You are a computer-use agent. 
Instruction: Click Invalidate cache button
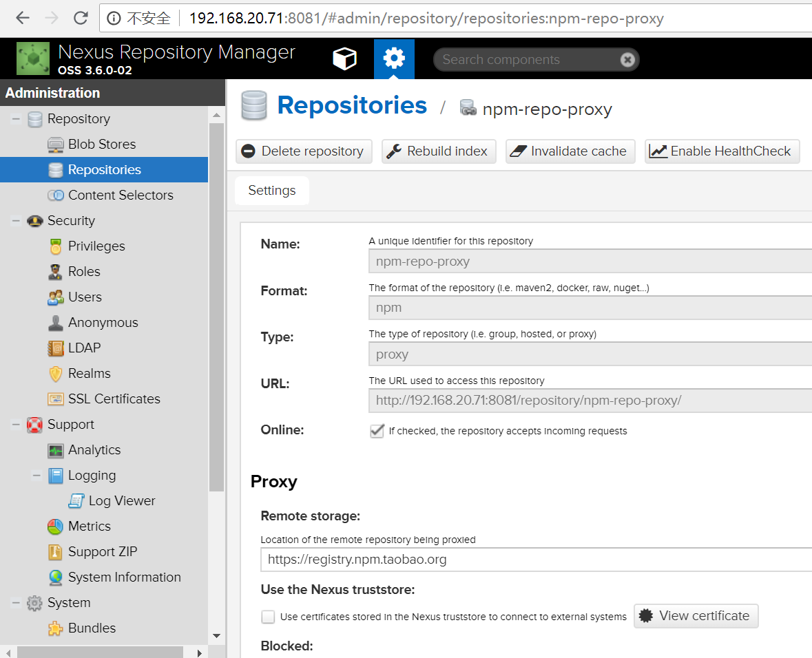pyautogui.click(x=570, y=151)
